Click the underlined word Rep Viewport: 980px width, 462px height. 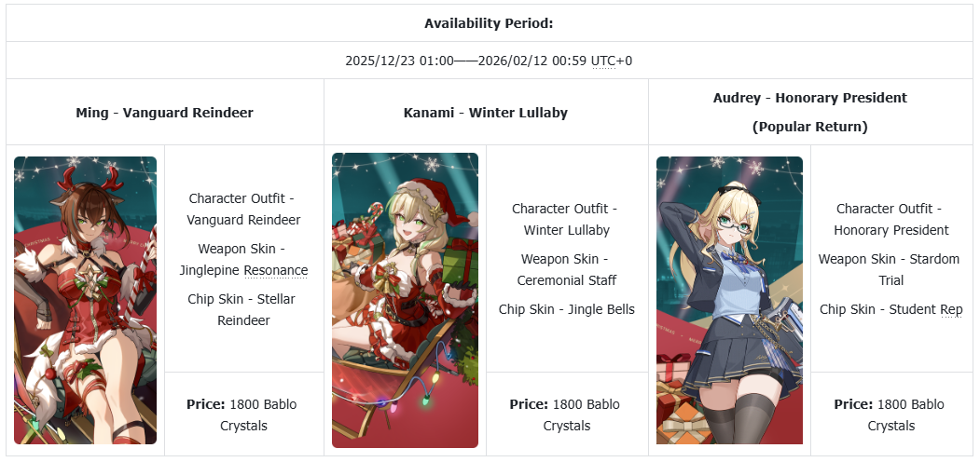[951, 309]
